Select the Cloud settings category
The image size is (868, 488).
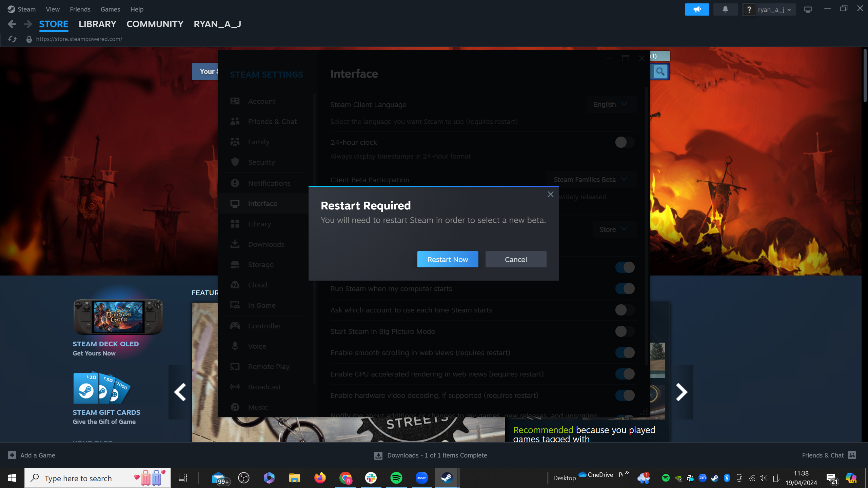pos(264,285)
